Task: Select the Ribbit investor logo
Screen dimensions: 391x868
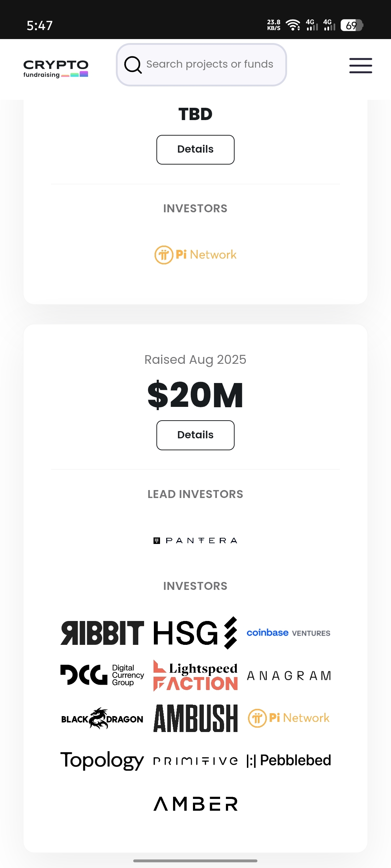Action: click(102, 633)
